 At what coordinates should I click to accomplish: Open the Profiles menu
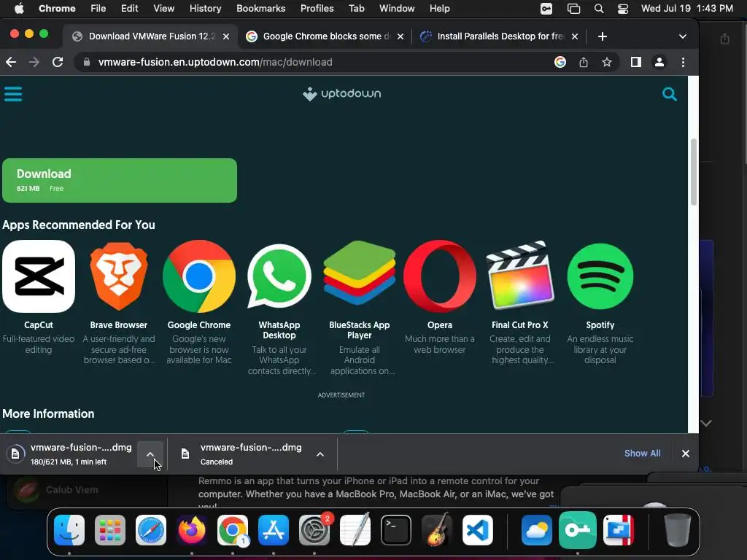(317, 8)
